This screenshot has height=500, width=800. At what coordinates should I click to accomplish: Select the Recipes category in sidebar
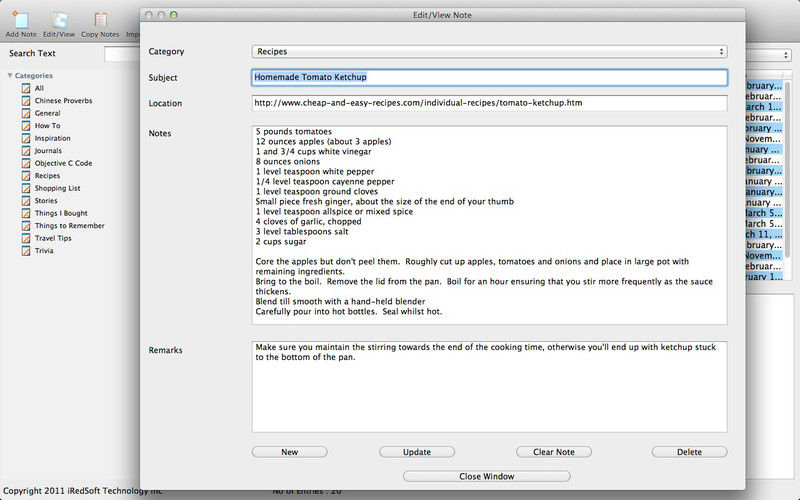pyautogui.click(x=47, y=176)
